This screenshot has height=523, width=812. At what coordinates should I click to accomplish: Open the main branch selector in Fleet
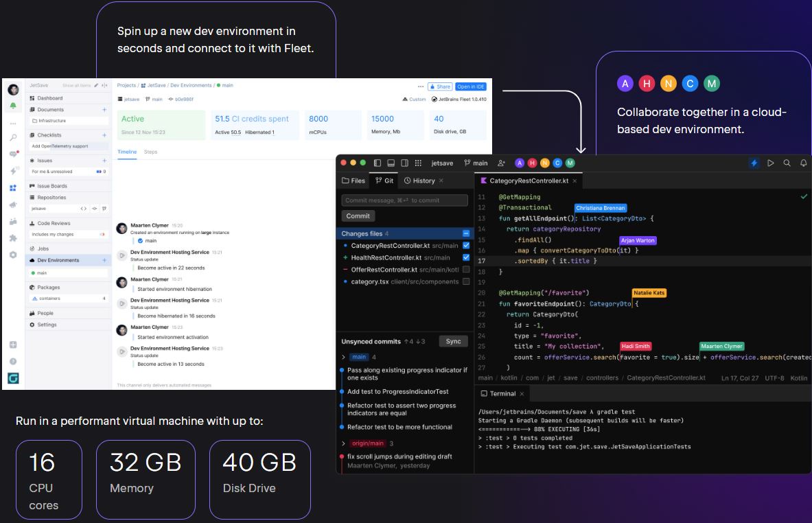(x=476, y=163)
